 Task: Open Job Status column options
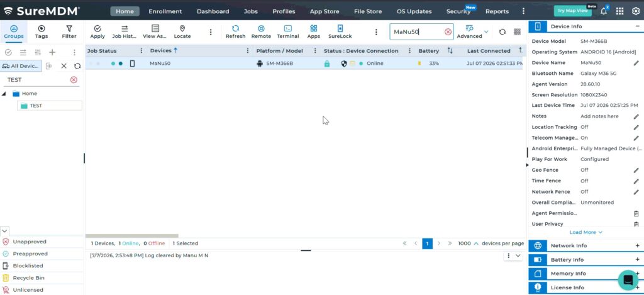(x=142, y=51)
